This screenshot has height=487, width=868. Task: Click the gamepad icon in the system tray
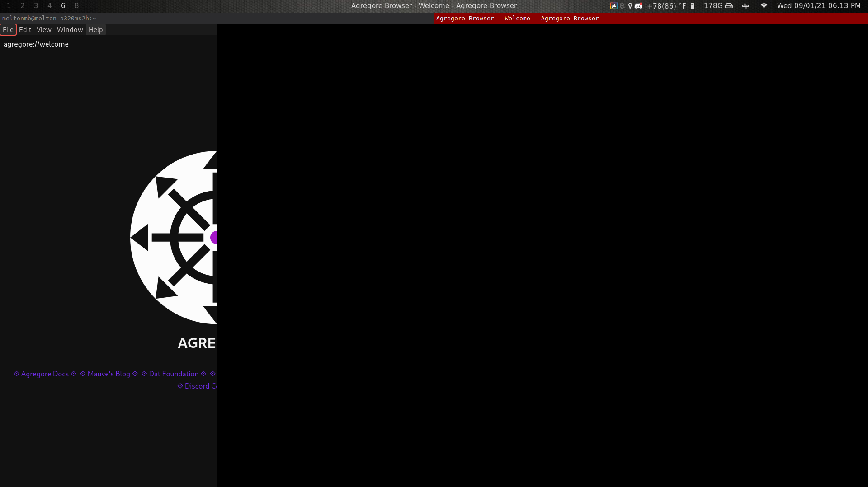745,6
